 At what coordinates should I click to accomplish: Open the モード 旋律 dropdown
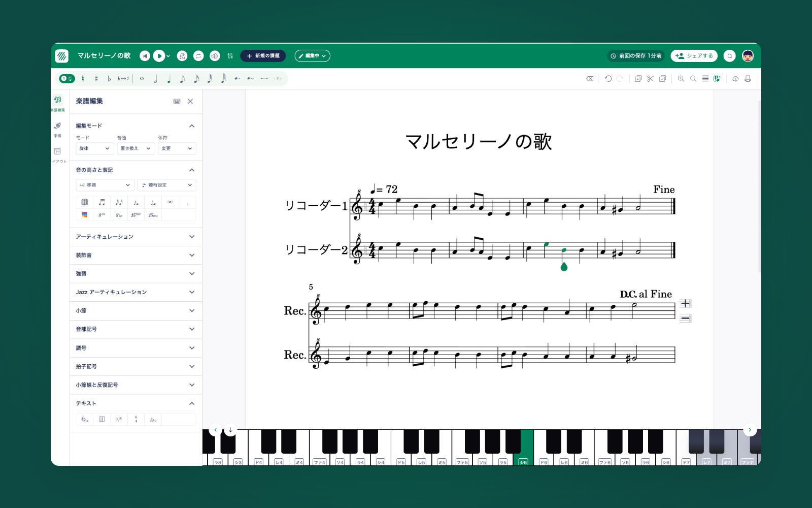(94, 148)
